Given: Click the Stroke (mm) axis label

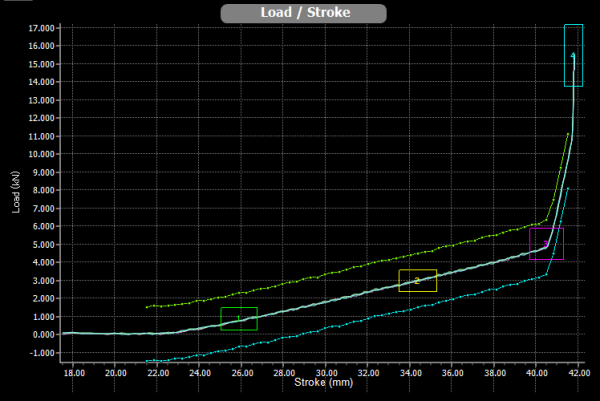Looking at the screenshot, I should tap(324, 382).
